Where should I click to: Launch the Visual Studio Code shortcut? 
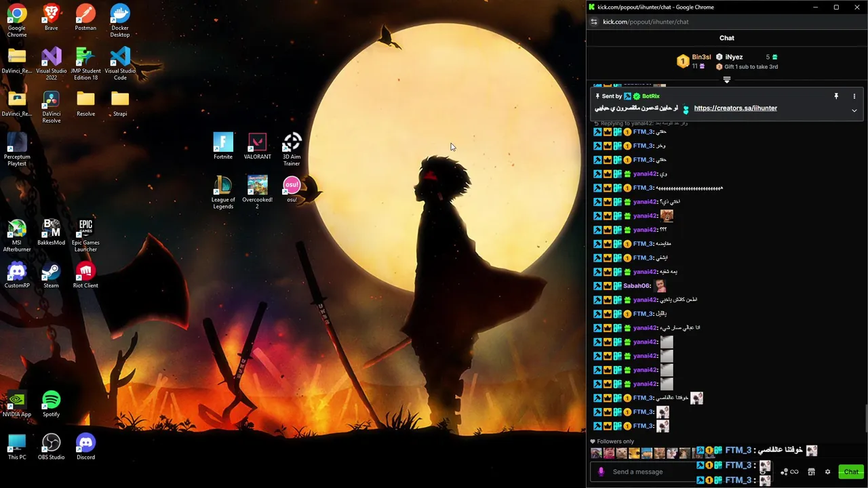point(120,63)
